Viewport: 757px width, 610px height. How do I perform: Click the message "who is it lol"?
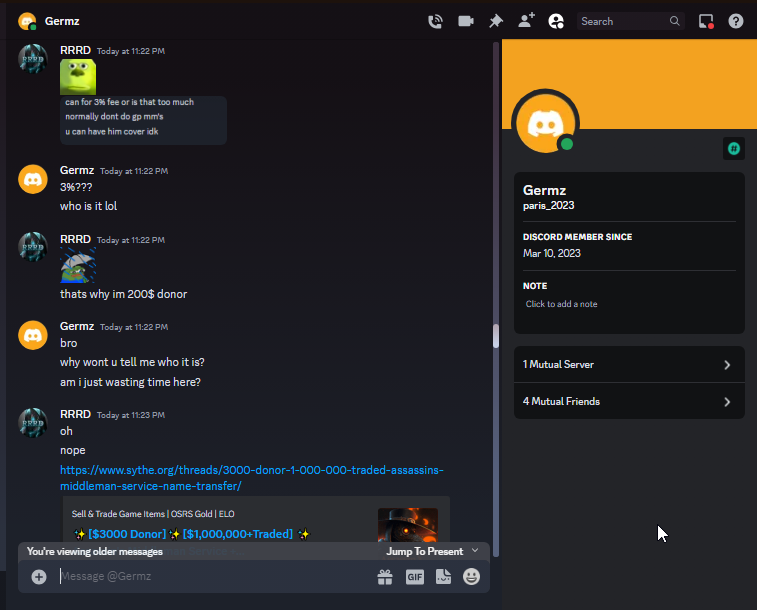click(88, 206)
